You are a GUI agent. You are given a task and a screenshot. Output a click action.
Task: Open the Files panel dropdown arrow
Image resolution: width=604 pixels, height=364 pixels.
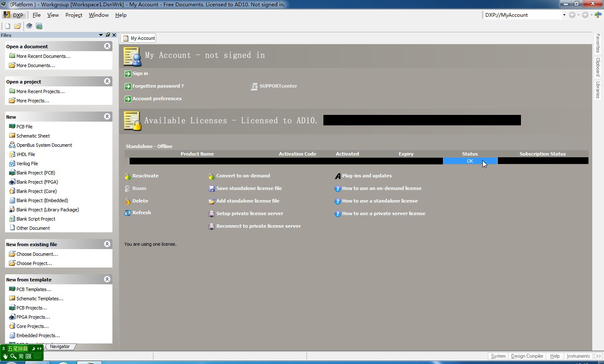pyautogui.click(x=101, y=35)
